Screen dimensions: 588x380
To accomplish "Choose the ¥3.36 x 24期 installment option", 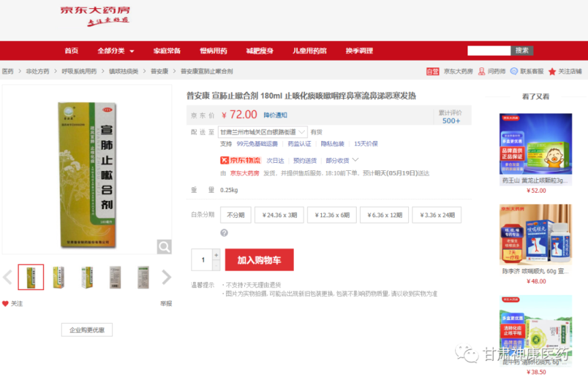I will (437, 215).
